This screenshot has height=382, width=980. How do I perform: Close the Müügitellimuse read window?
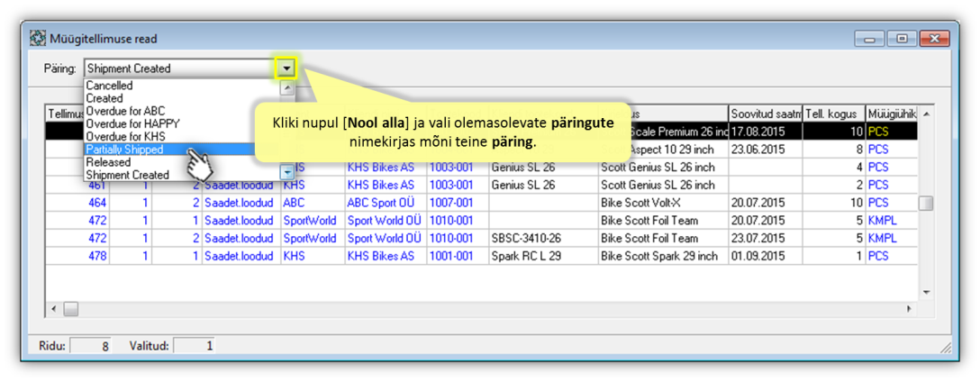pyautogui.click(x=935, y=39)
